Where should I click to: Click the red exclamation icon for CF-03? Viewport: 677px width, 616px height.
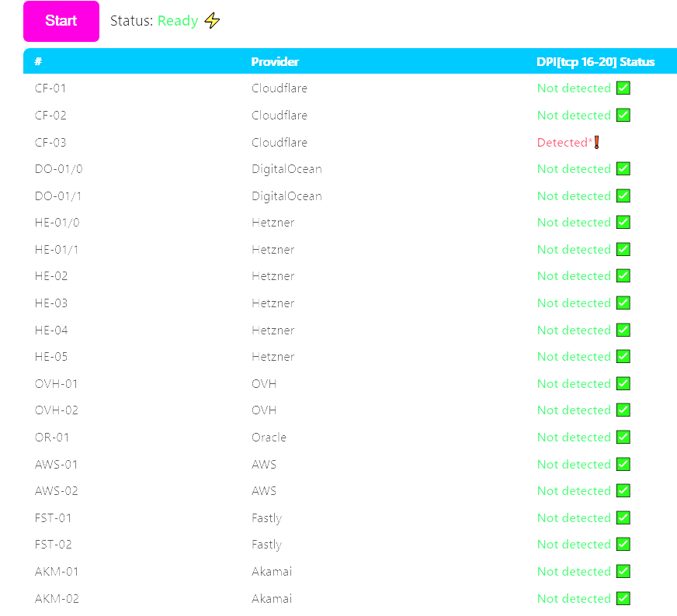pos(596,142)
